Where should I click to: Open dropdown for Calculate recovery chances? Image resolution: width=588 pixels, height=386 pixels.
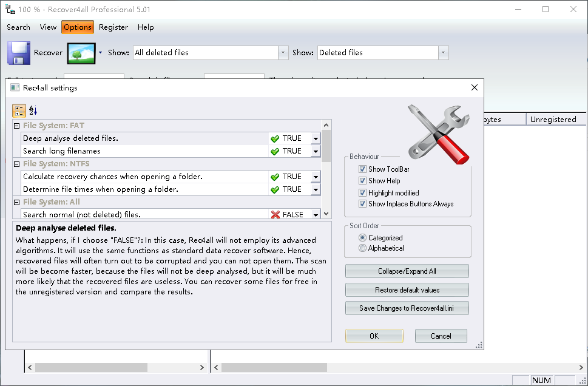click(x=316, y=177)
